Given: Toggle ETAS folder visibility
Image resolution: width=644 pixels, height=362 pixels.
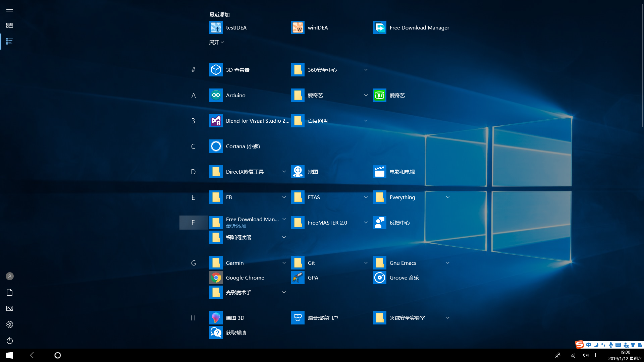Looking at the screenshot, I should (x=365, y=197).
